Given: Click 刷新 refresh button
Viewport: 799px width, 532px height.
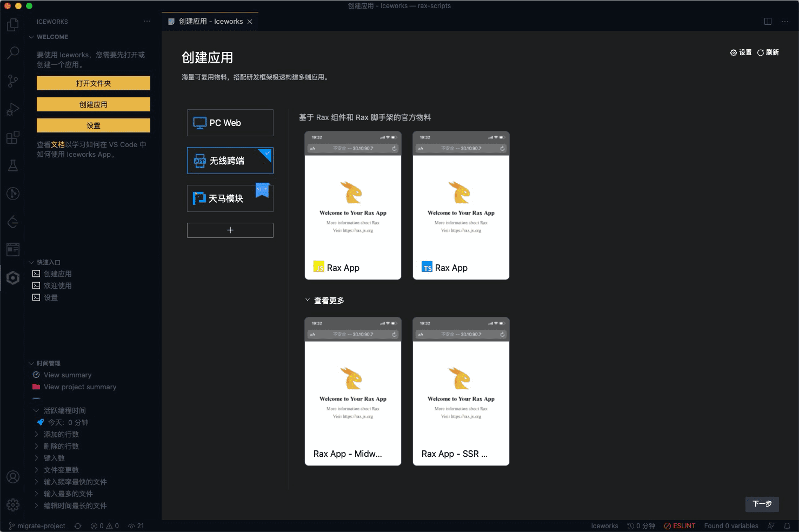Looking at the screenshot, I should coord(768,52).
